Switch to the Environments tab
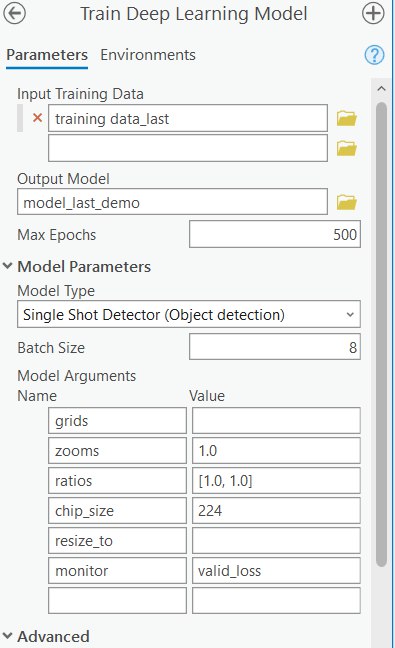The image size is (395, 648). click(x=148, y=55)
